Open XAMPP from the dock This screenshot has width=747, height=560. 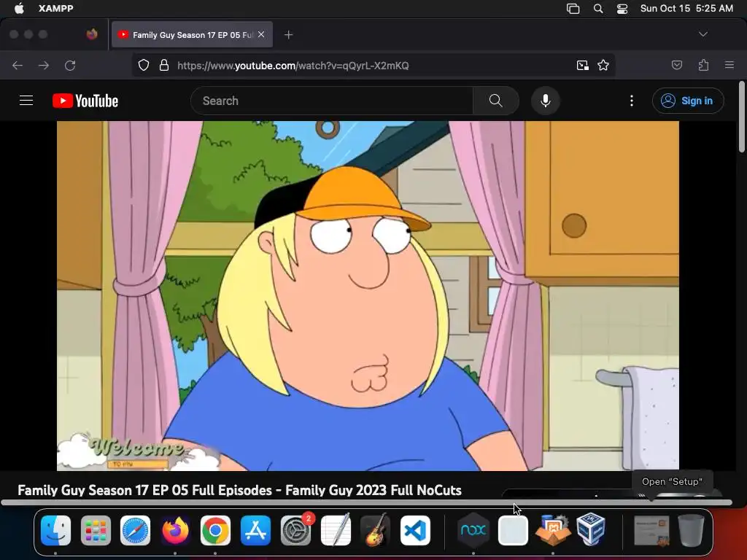point(553,530)
